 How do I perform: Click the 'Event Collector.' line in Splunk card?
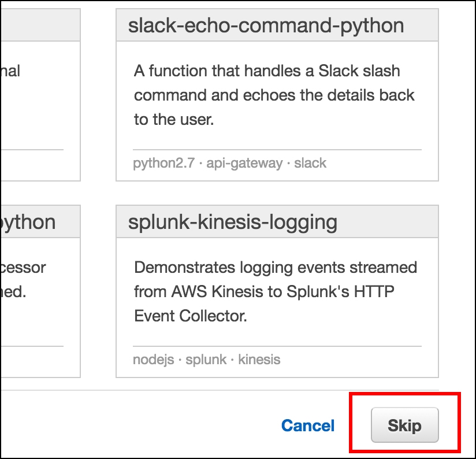coord(191,316)
